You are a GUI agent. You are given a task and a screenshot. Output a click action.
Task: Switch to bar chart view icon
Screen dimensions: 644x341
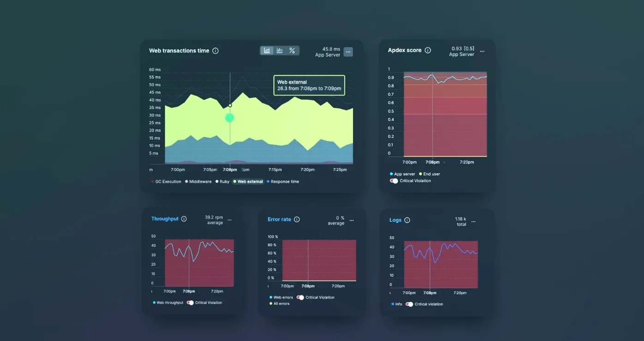coord(280,50)
